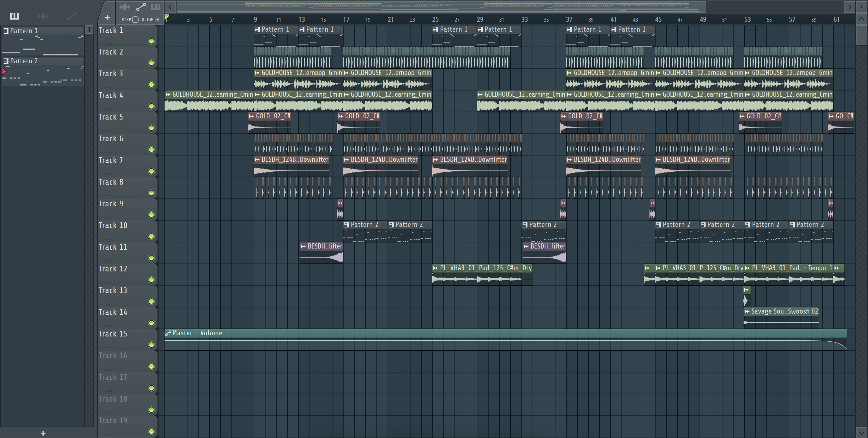Mute Track 1 with its green LED
The height and width of the screenshot is (438, 868).
point(152,41)
